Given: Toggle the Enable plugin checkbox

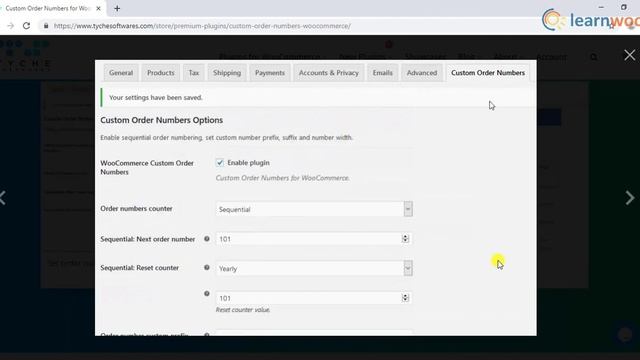Looking at the screenshot, I should [220, 162].
